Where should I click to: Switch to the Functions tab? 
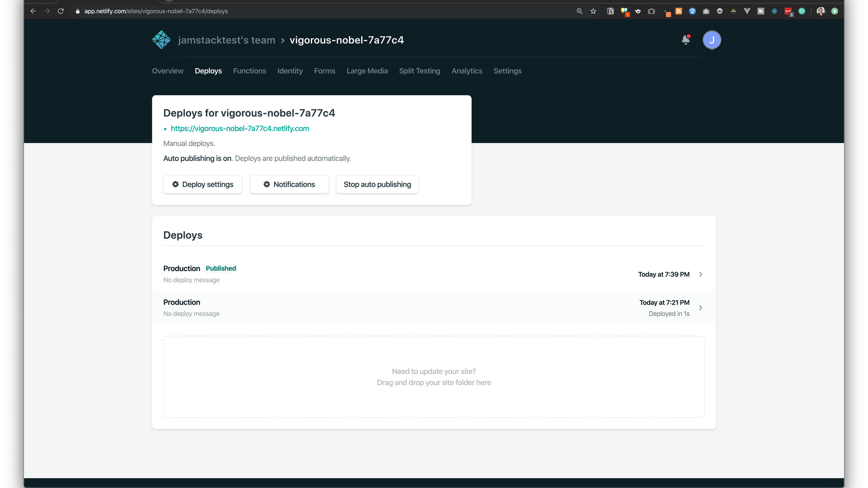[x=250, y=71]
